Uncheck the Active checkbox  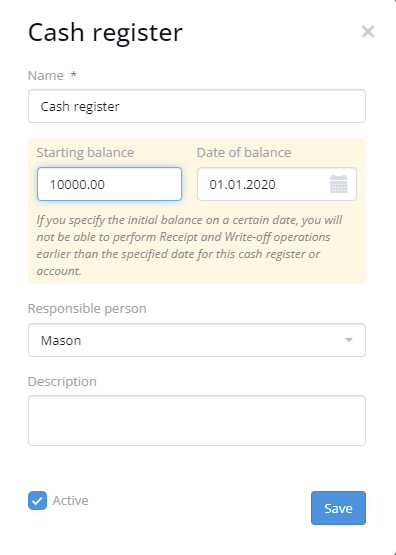point(38,500)
